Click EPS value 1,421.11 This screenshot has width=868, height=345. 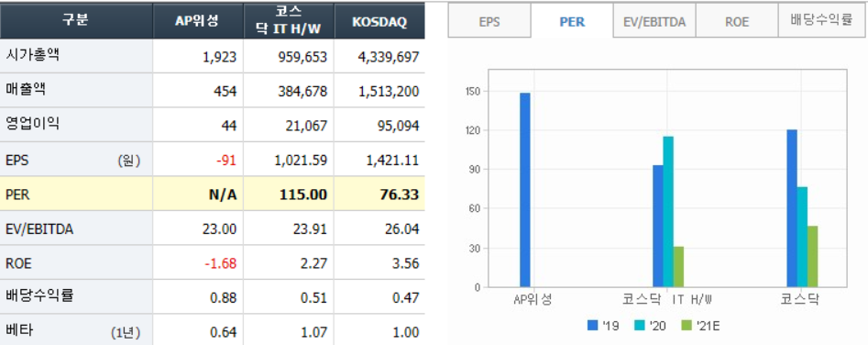(393, 161)
